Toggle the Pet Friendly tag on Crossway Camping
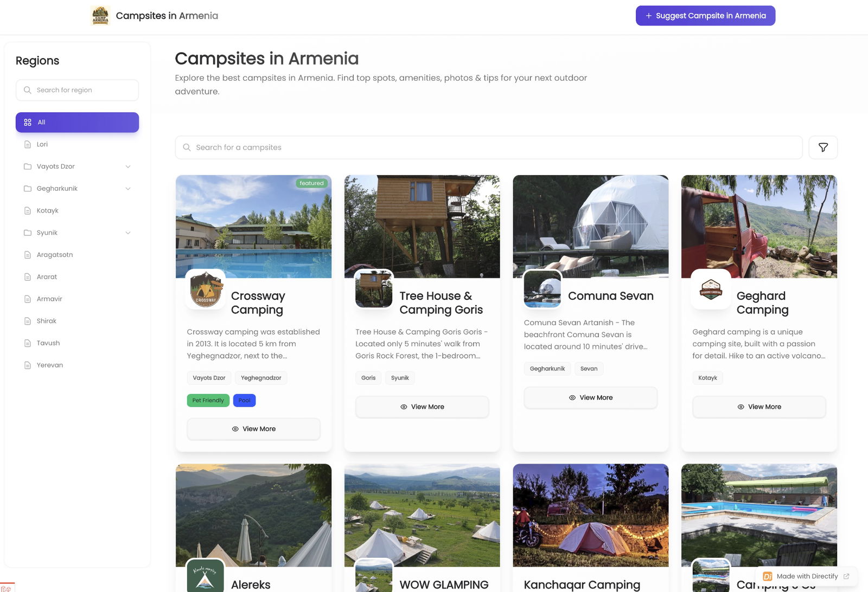This screenshot has width=868, height=592. [208, 400]
